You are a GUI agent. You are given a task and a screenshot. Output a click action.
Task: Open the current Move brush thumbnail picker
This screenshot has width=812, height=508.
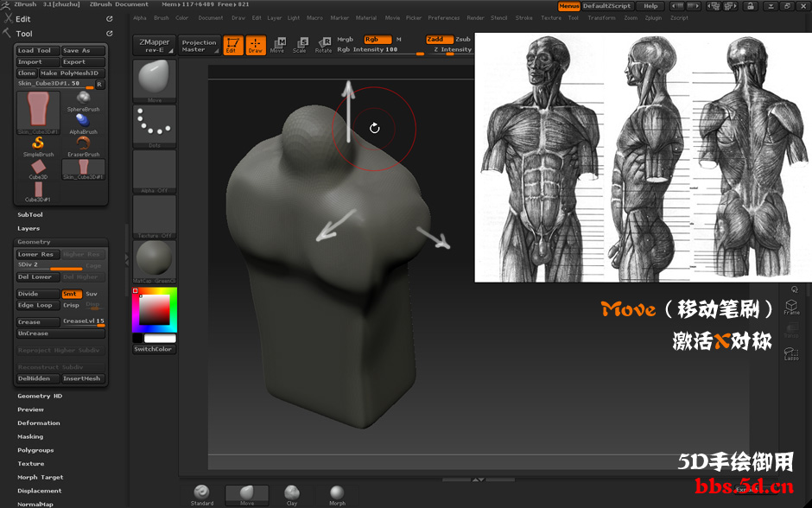[x=155, y=81]
